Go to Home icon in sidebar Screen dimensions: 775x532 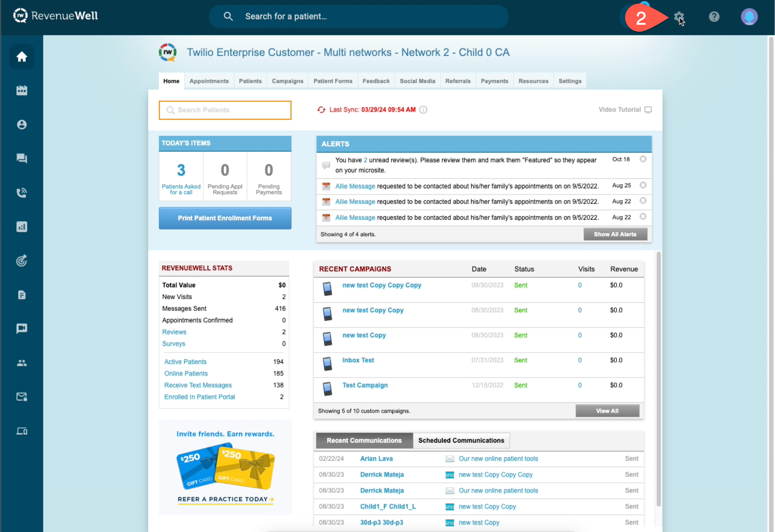(x=22, y=57)
